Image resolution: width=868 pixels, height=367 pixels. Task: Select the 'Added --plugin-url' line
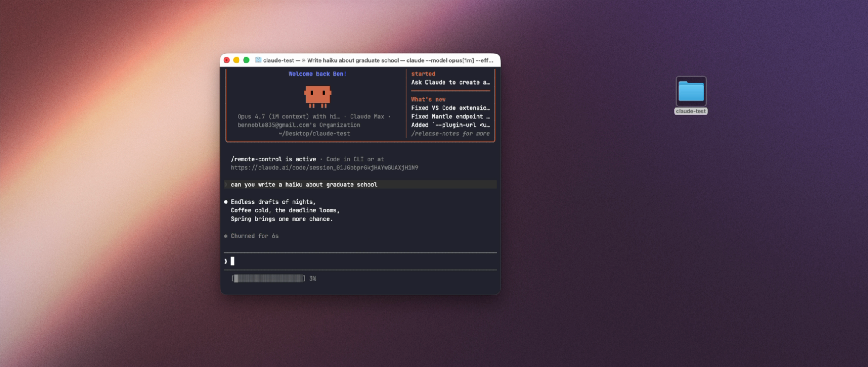451,125
